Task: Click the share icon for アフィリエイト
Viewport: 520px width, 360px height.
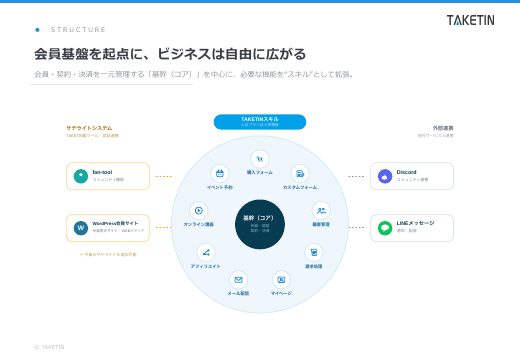Action: (x=206, y=252)
